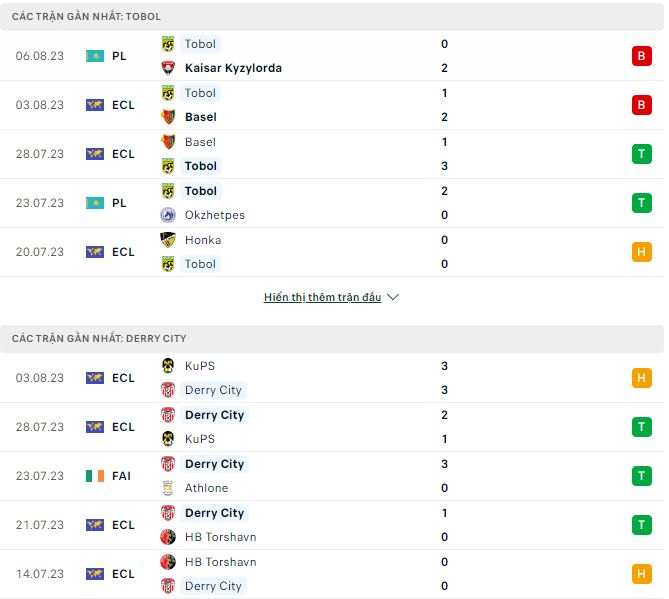The image size is (669, 599).
Task: Expand more matches with the chevron arrow
Action: tap(393, 298)
